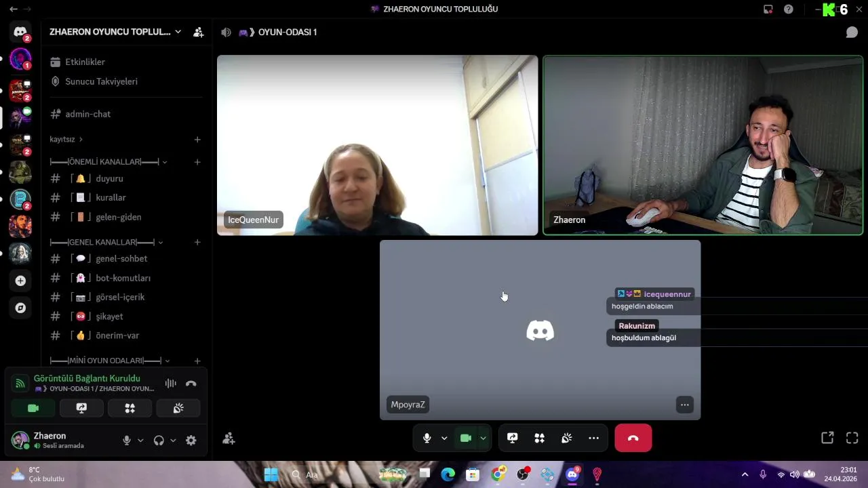
Task: Toggle the camera in the call bar
Action: click(x=466, y=438)
